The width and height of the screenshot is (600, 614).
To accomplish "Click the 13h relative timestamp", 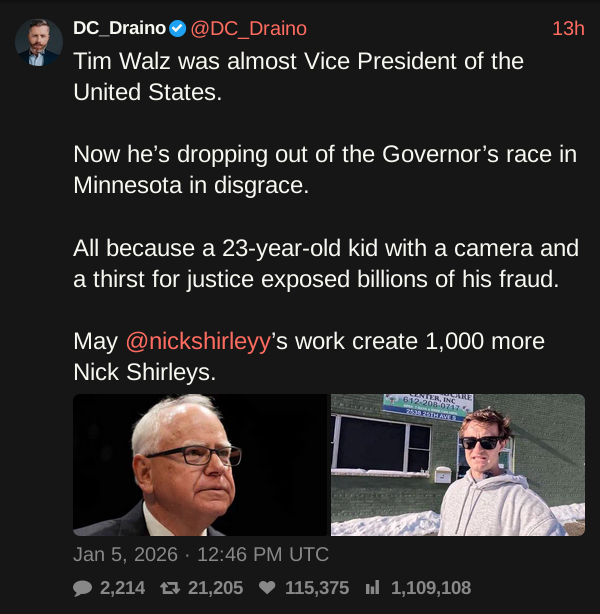I will [x=567, y=28].
